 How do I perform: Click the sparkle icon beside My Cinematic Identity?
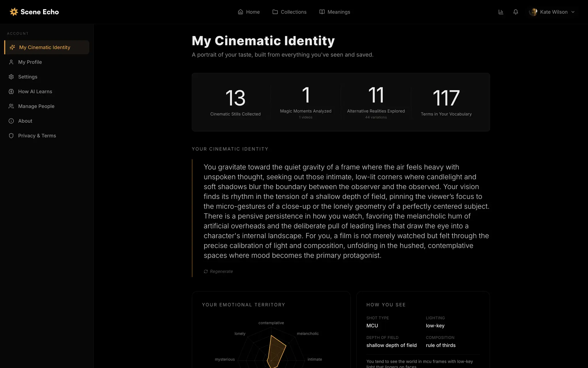12,47
